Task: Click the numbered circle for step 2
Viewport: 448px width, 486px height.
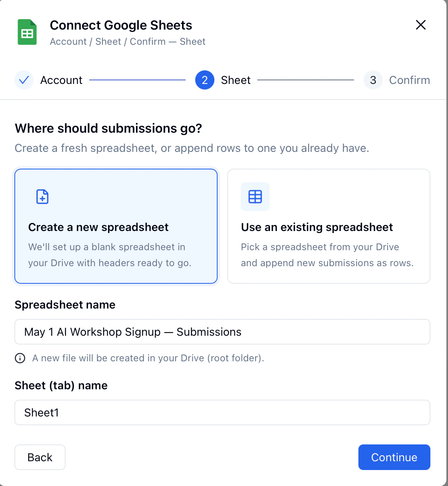Action: click(x=204, y=80)
